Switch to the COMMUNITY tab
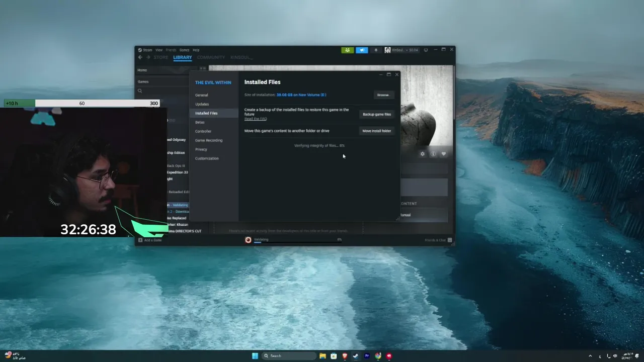Viewport: 644px width, 362px height. tap(211, 57)
